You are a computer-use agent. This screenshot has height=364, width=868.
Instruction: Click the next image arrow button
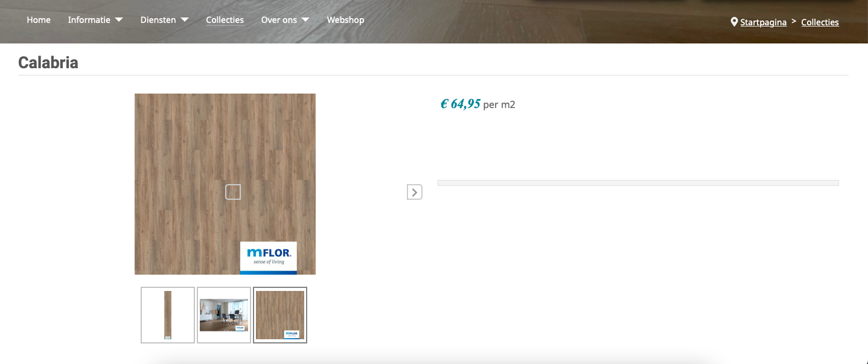click(414, 192)
